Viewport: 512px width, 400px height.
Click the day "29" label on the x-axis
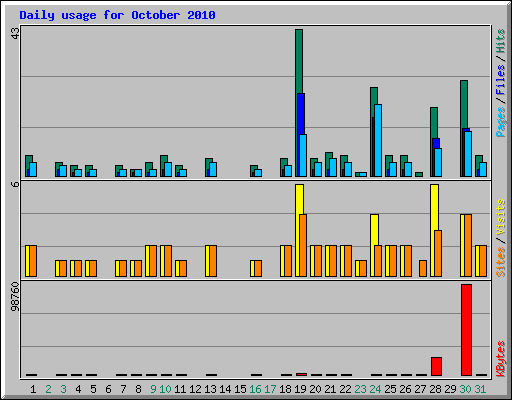(x=450, y=389)
